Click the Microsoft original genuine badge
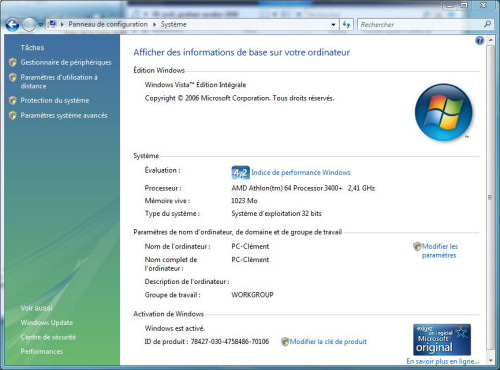The width and height of the screenshot is (500, 370). tap(442, 340)
